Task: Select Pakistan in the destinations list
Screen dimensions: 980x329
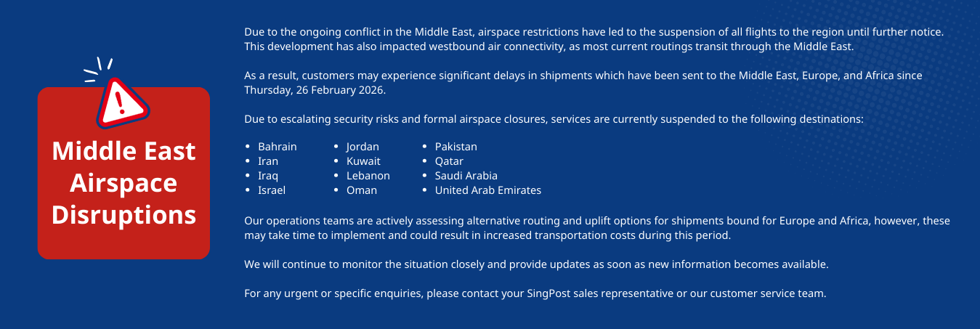Action: coord(455,147)
